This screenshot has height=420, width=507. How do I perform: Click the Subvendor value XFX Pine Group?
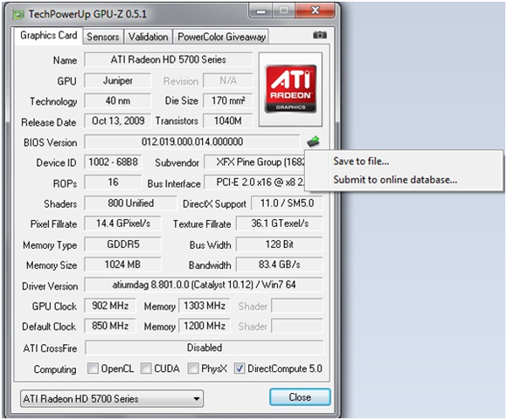coord(254,162)
